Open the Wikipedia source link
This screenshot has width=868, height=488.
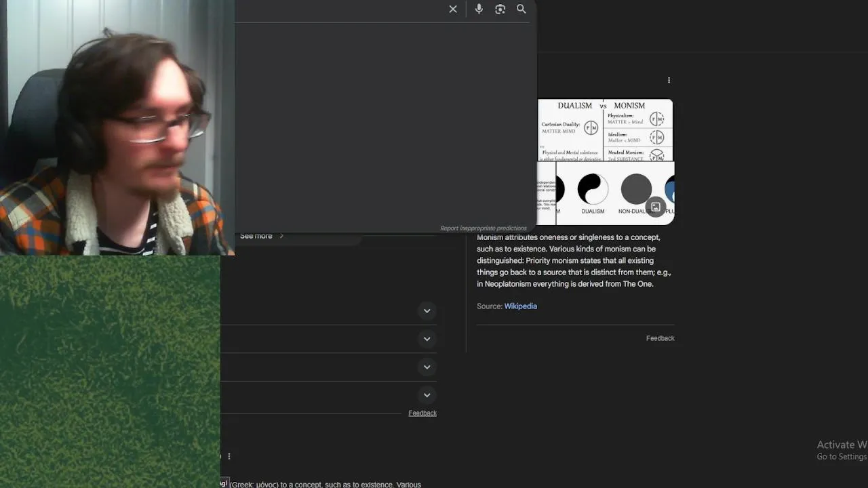520,306
